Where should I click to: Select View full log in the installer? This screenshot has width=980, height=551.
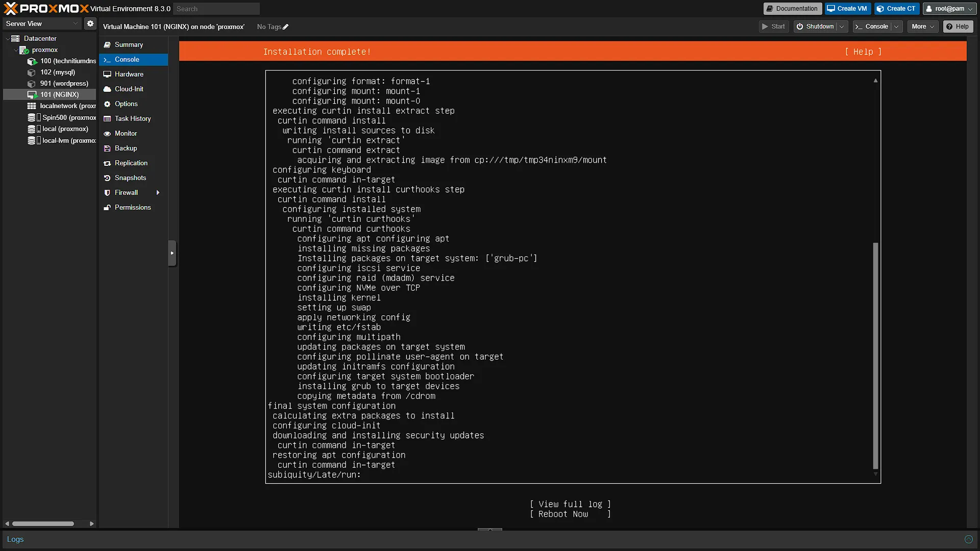click(x=570, y=504)
